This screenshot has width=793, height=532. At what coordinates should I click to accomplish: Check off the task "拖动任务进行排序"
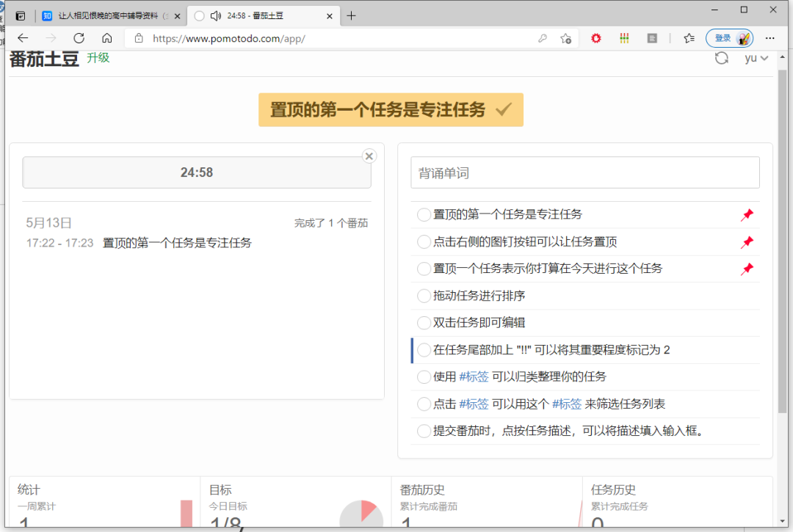424,296
